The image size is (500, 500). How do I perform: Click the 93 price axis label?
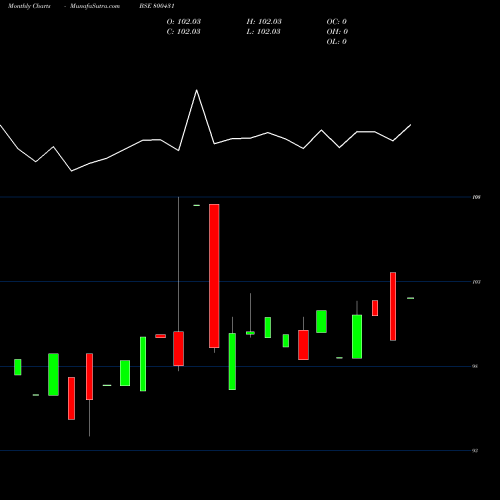pyautogui.click(x=475, y=451)
